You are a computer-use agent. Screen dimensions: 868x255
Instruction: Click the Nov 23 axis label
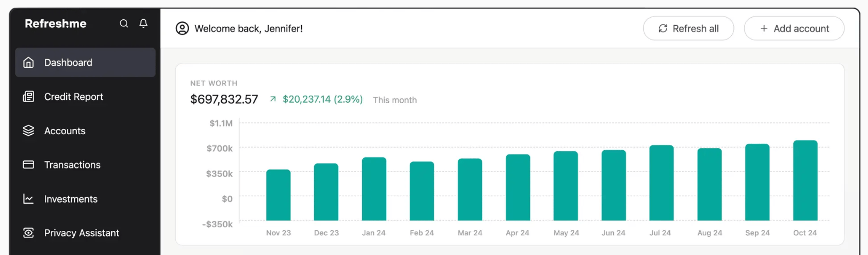[x=278, y=233]
